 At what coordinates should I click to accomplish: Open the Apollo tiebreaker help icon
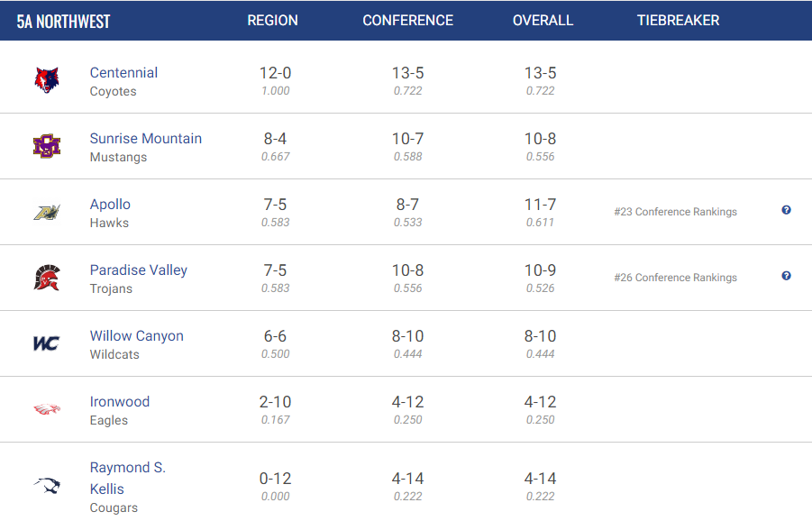786,210
